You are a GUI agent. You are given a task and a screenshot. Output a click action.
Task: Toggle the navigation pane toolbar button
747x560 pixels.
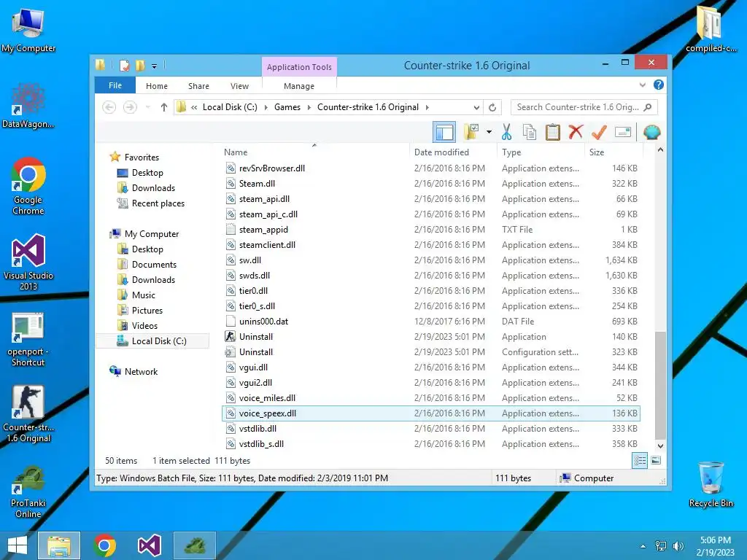pos(444,132)
